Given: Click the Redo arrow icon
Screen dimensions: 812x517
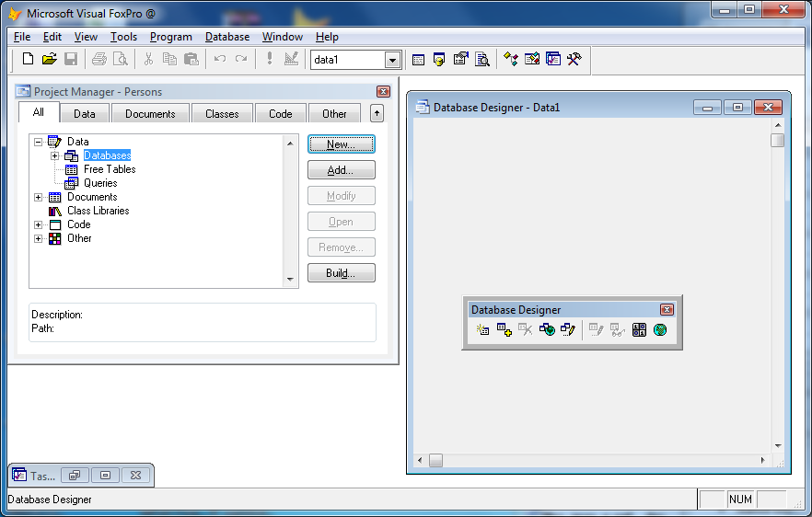Looking at the screenshot, I should [241, 59].
